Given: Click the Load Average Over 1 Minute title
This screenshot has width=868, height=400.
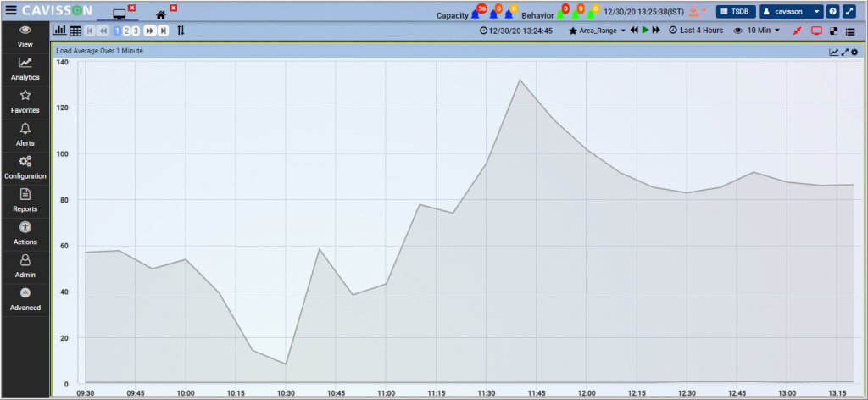Looking at the screenshot, I should pos(100,51).
